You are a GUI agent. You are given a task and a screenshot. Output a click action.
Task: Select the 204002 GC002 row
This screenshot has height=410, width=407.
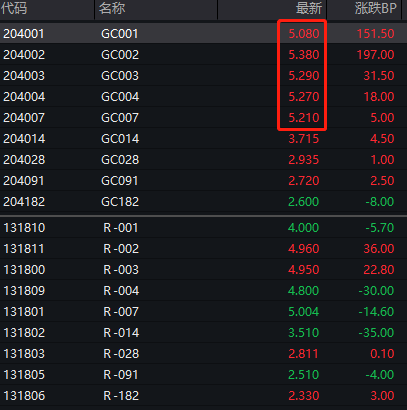(203, 54)
